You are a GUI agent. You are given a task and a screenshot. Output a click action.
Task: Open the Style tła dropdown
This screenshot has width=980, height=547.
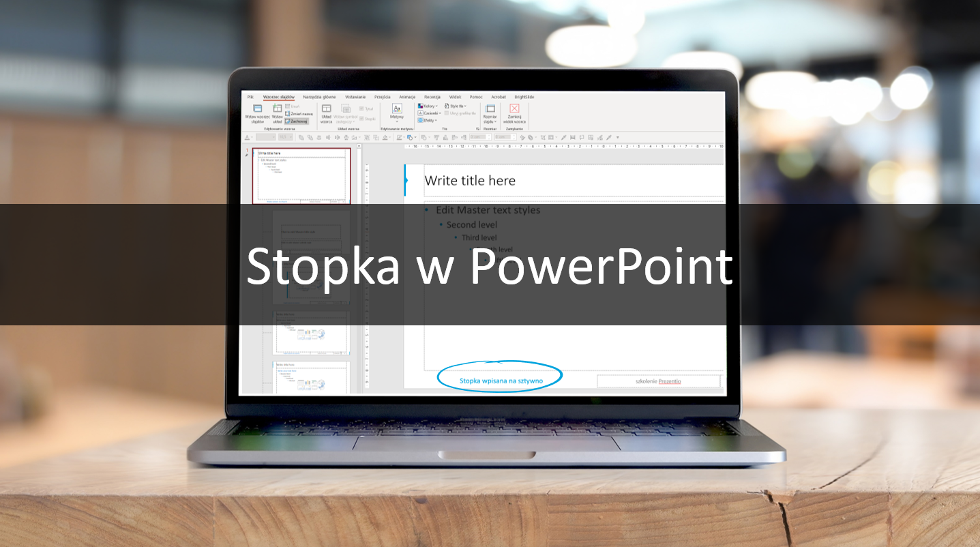[x=456, y=106]
